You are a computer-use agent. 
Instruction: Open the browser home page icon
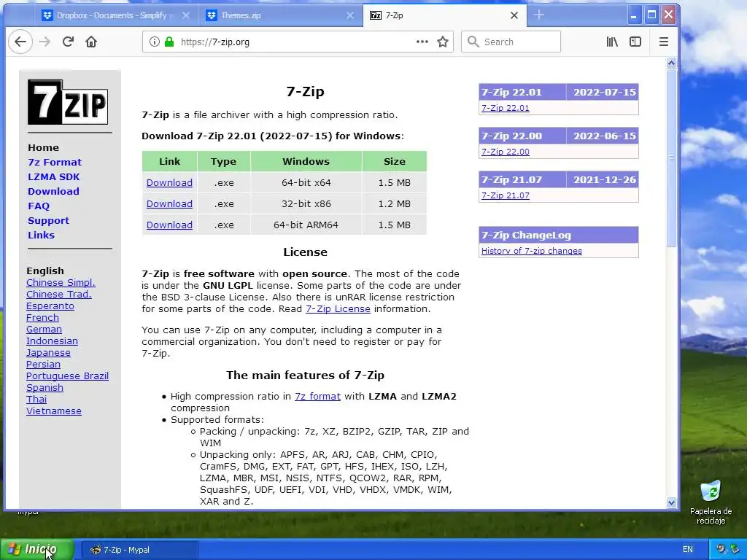91,42
